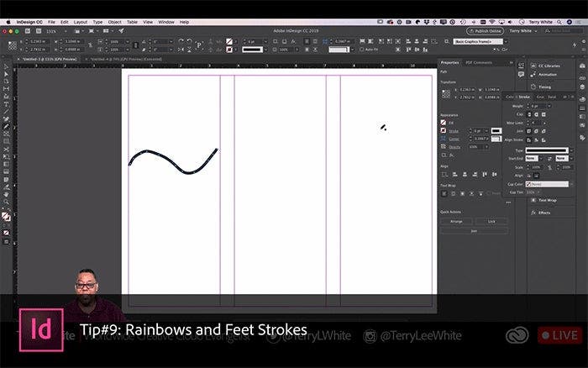Switch to the Properties tab
Viewport: 588px width, 368px height.
click(x=450, y=63)
